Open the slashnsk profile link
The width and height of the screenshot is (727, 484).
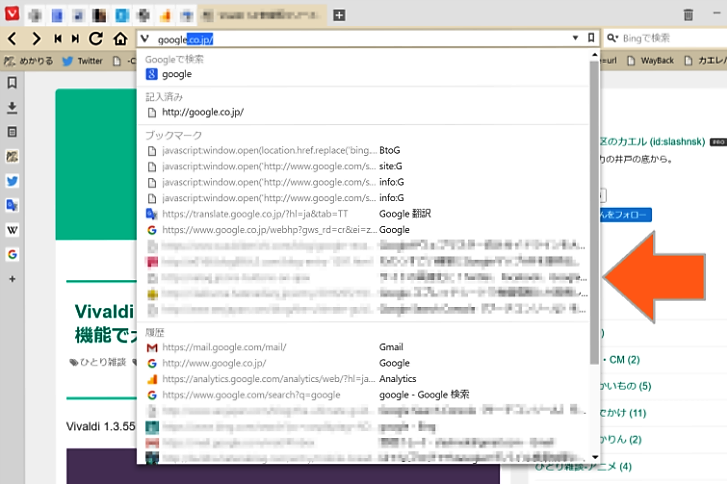pos(652,142)
